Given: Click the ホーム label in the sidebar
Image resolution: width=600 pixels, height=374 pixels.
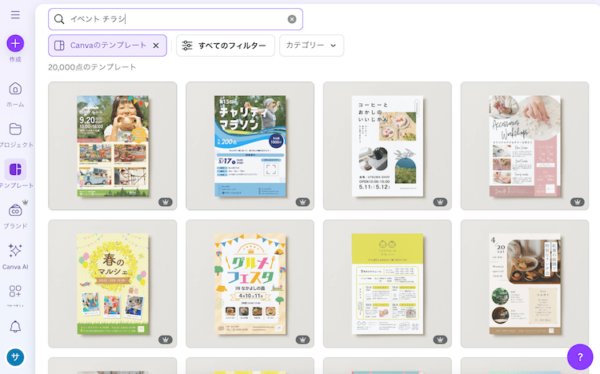Looking at the screenshot, I should [x=15, y=104].
